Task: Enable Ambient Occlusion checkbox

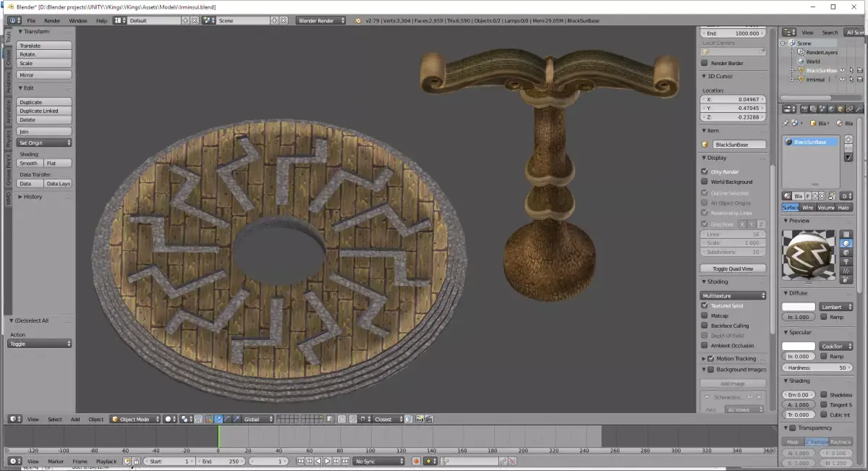Action: (x=705, y=345)
